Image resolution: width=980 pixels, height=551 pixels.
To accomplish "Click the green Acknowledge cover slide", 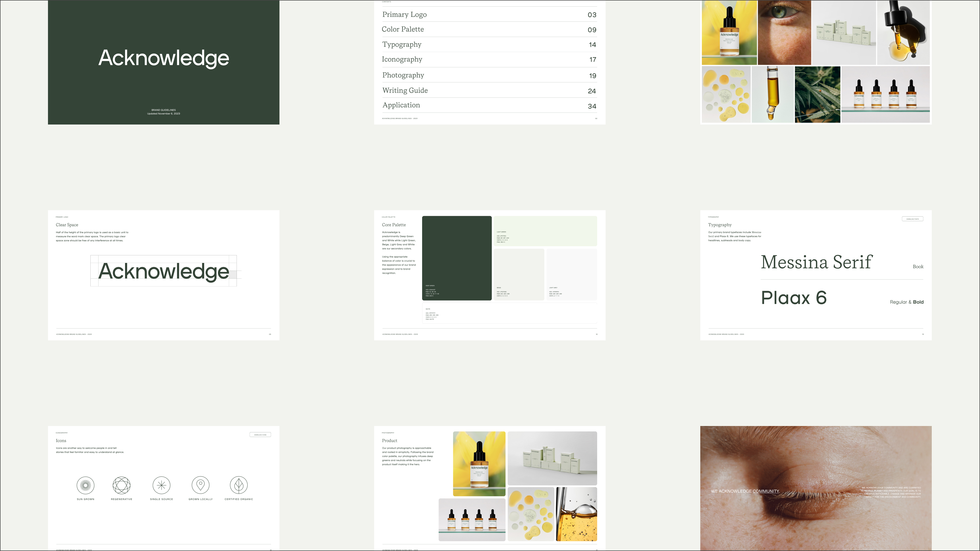I will tap(164, 62).
